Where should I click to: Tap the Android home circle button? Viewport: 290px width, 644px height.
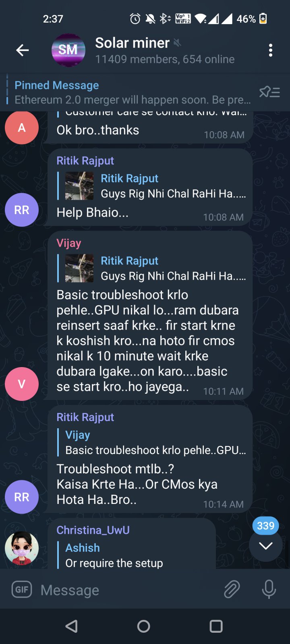[144, 626]
